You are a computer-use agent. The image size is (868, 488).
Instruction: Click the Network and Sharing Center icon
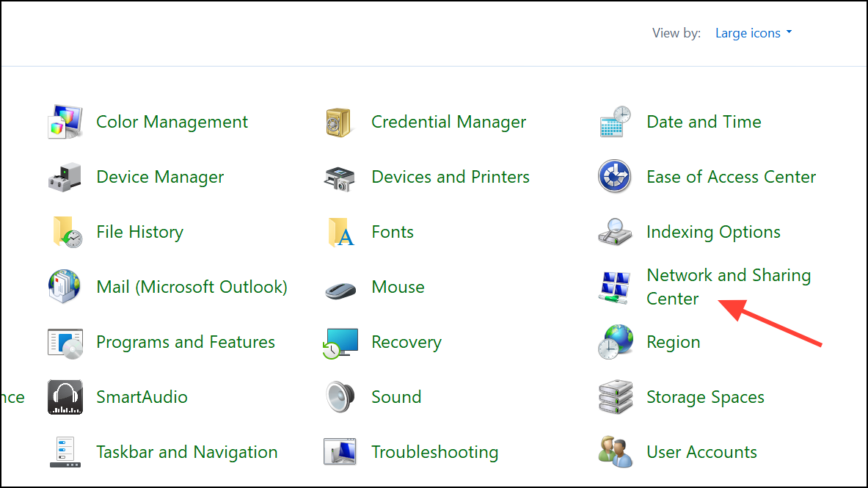point(615,287)
